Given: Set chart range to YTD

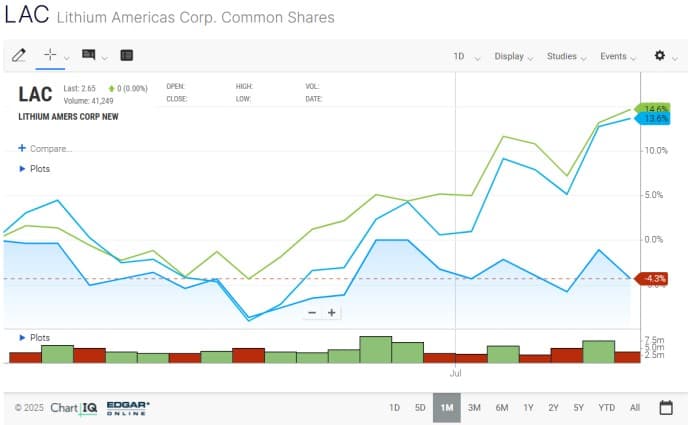Looking at the screenshot, I should [606, 407].
